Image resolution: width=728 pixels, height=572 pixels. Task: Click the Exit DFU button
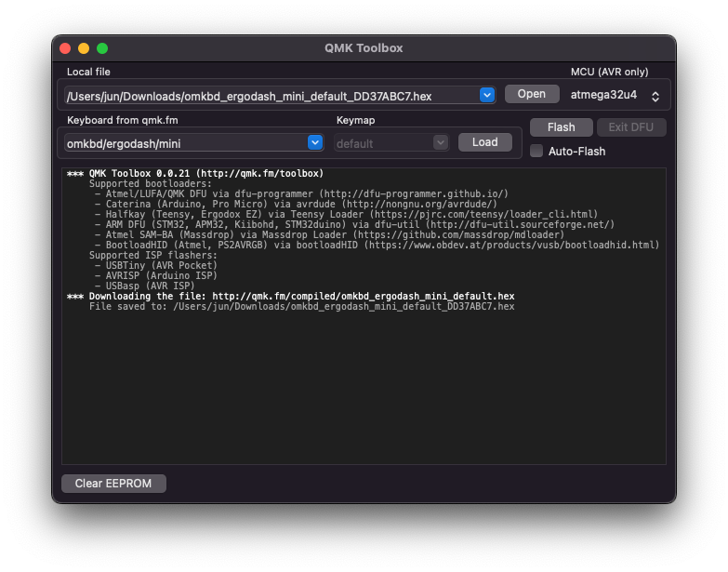pyautogui.click(x=631, y=127)
